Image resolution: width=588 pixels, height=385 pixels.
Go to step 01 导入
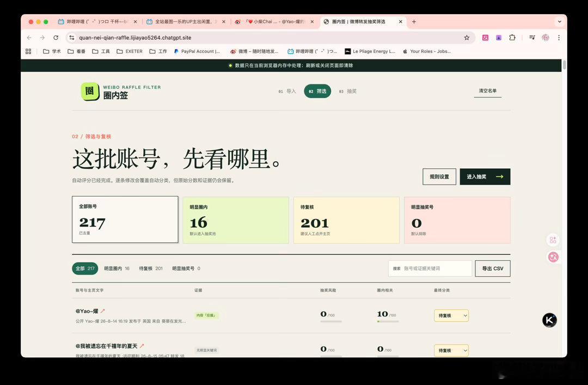click(287, 91)
